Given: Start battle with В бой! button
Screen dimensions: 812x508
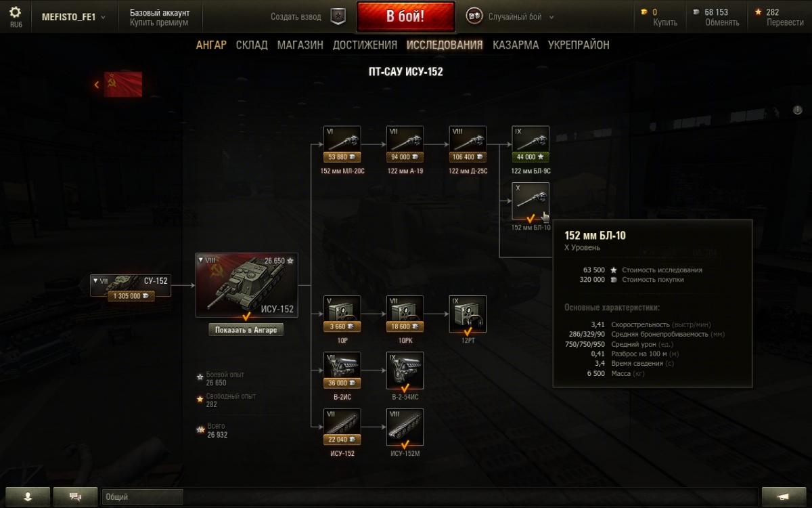Looking at the screenshot, I should pos(405,17).
